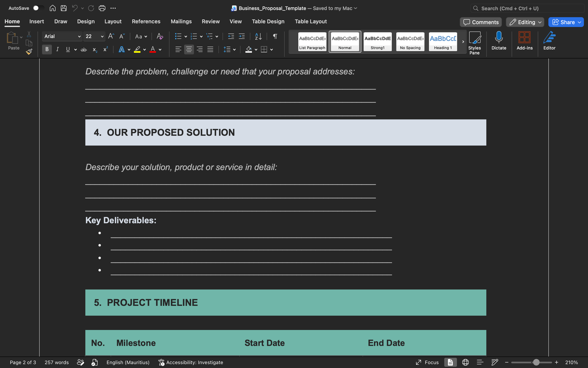
Task: Open track changes icon in status bar
Action: click(80, 362)
